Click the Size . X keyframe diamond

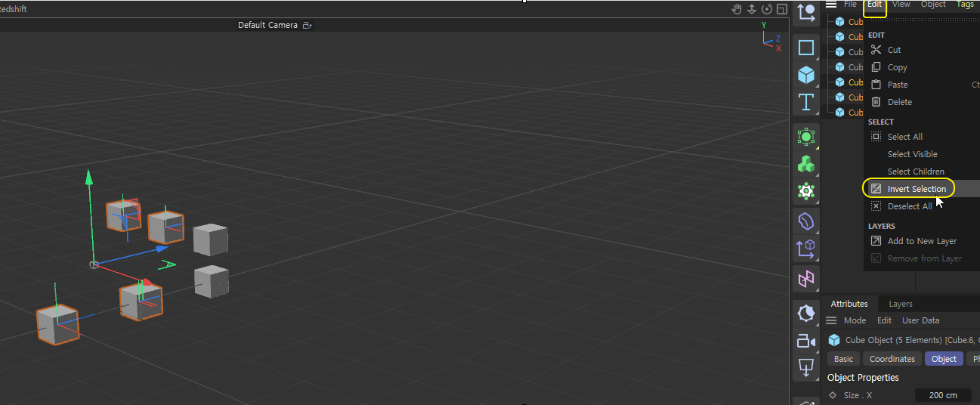833,395
